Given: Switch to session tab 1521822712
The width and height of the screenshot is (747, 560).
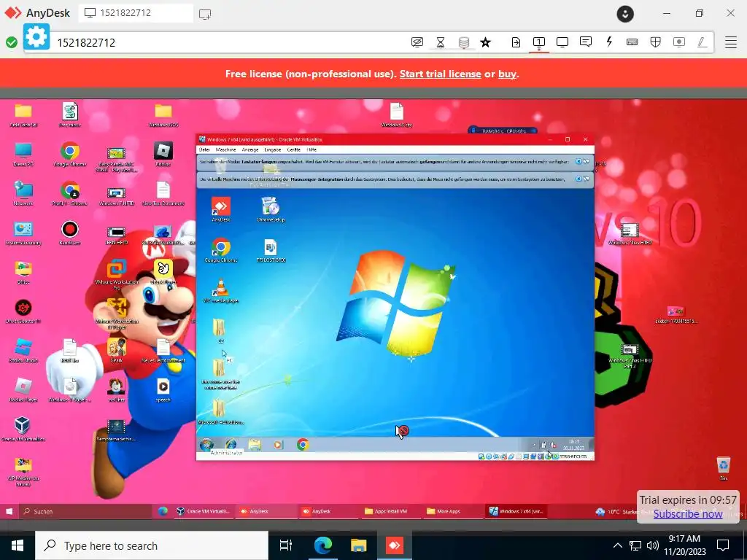Looking at the screenshot, I should 136,13.
